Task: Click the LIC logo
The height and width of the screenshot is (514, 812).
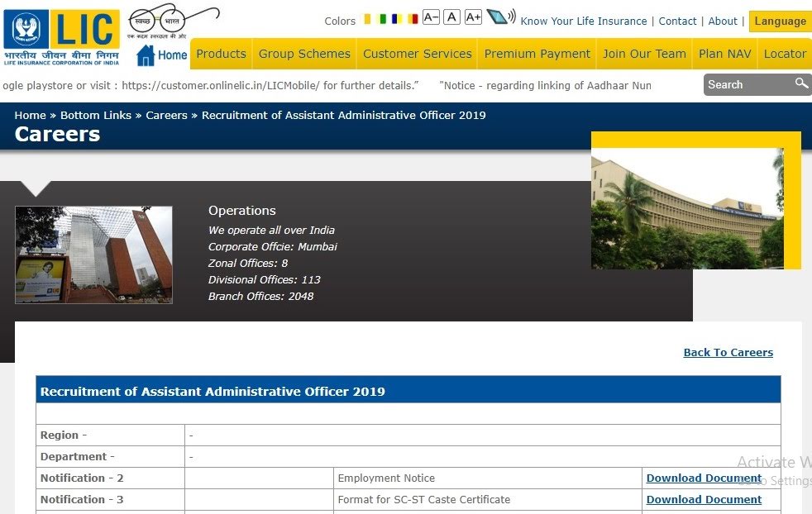Action: [x=62, y=37]
